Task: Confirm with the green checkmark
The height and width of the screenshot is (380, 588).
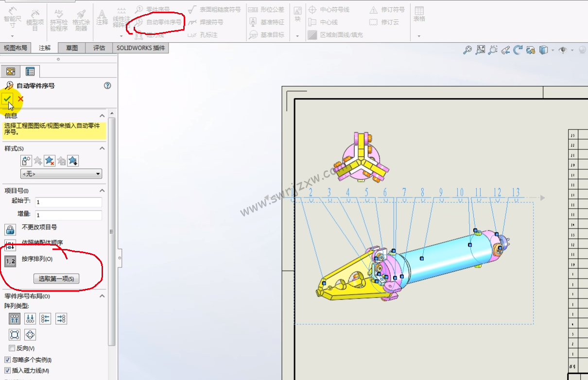Action: [x=8, y=99]
